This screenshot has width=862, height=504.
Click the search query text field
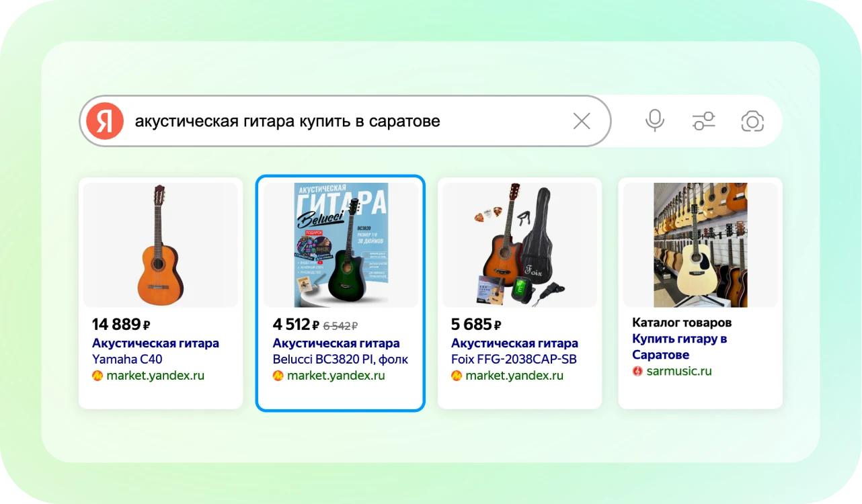point(336,121)
